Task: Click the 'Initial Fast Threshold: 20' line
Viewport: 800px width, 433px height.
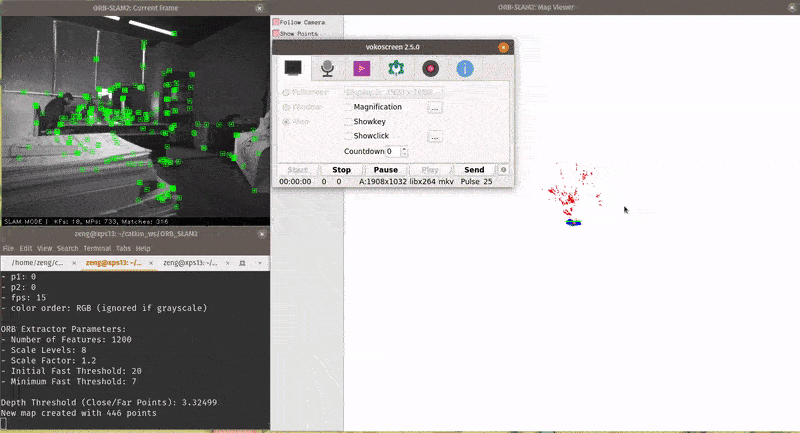Action: (x=71, y=371)
